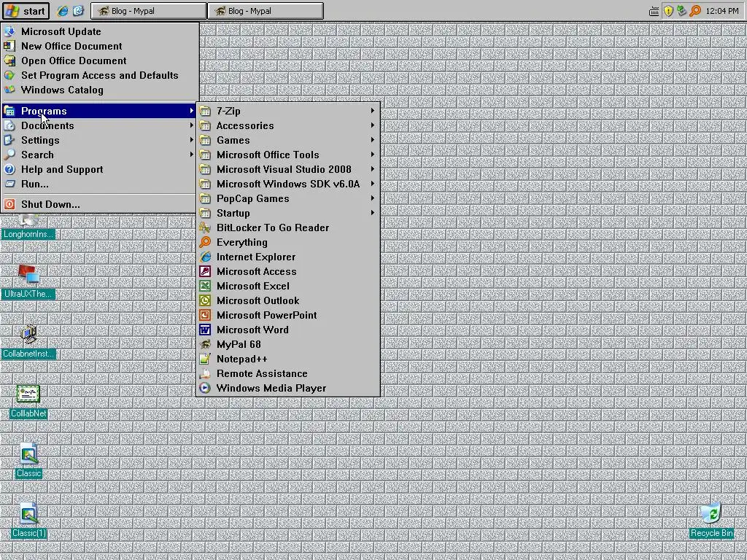Click the Everything magnifier tray icon
Screen dimensions: 747x560
(x=695, y=10)
